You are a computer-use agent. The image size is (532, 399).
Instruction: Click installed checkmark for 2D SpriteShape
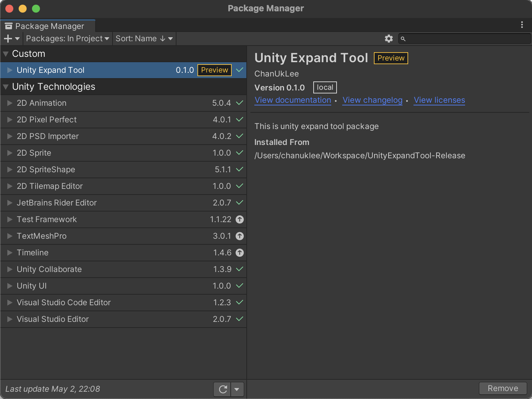[x=239, y=169]
